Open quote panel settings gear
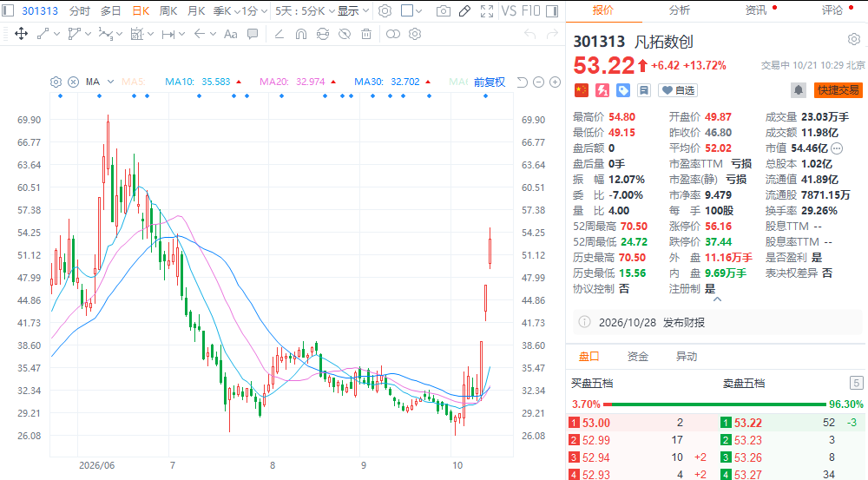The width and height of the screenshot is (868, 480). point(854,39)
